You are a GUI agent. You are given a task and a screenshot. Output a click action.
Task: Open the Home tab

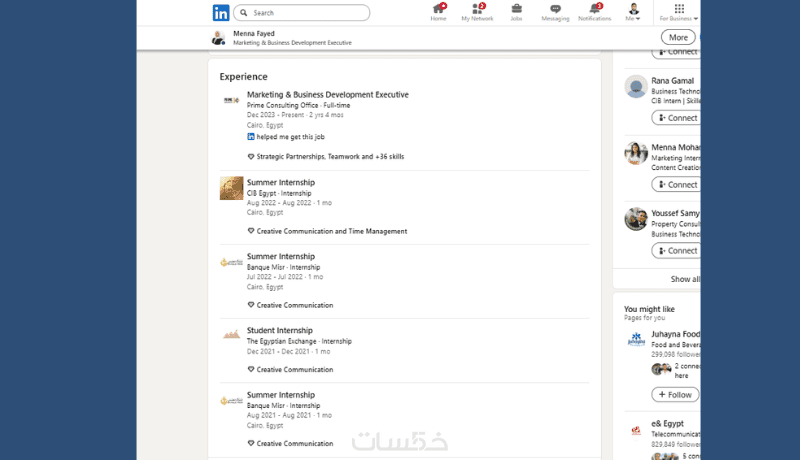click(438, 12)
